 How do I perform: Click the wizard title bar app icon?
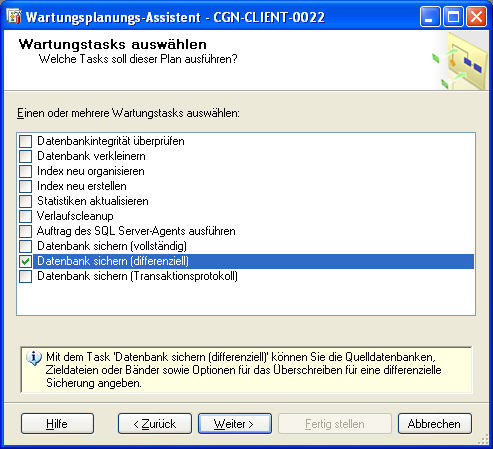[14, 16]
